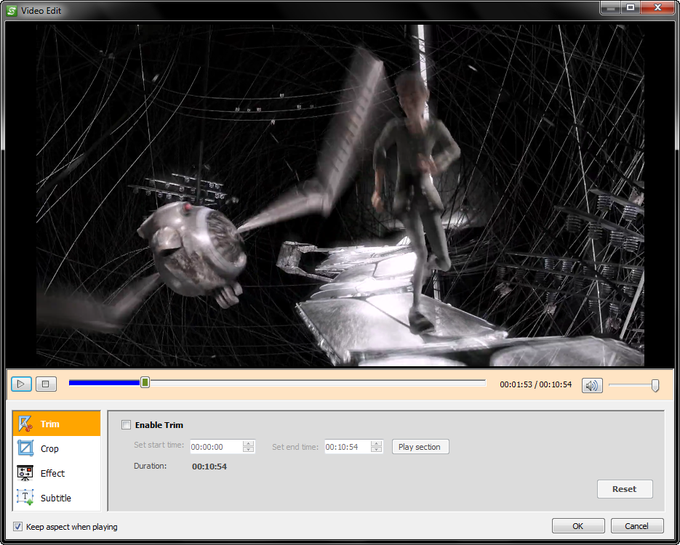Minimize the Video Edit window

[x=611, y=7]
